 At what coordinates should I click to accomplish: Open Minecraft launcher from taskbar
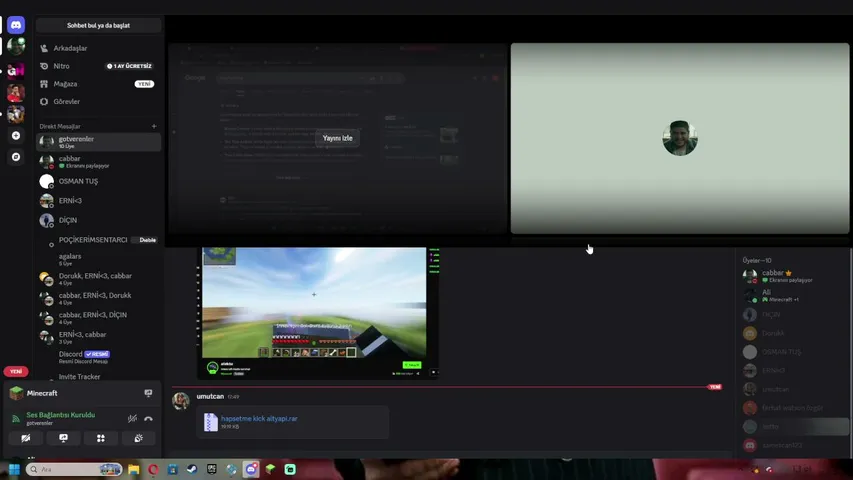270,469
